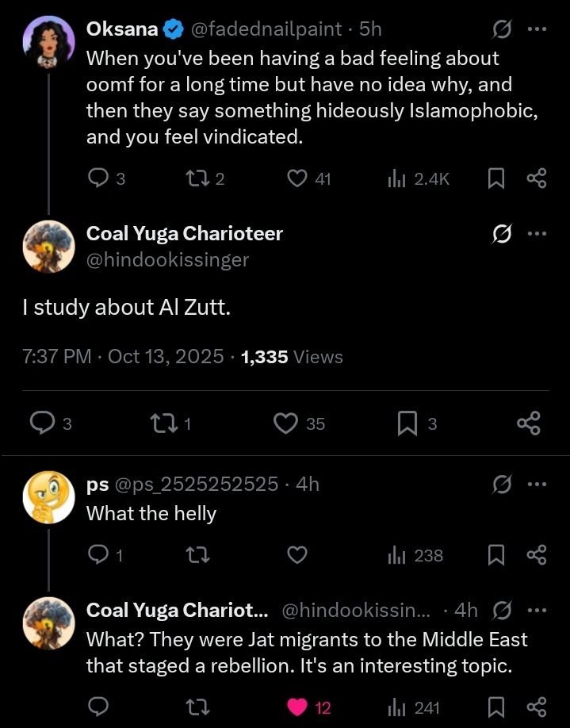Like ps's "What the helly" reply
The width and height of the screenshot is (570, 728).
pos(296,555)
